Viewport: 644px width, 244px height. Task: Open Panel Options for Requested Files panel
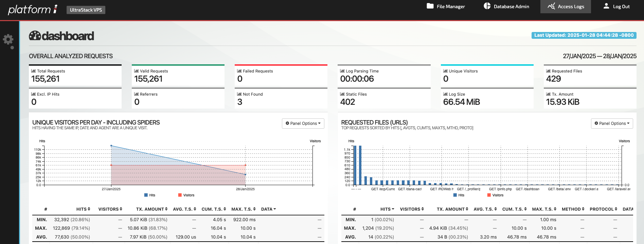[x=612, y=124]
